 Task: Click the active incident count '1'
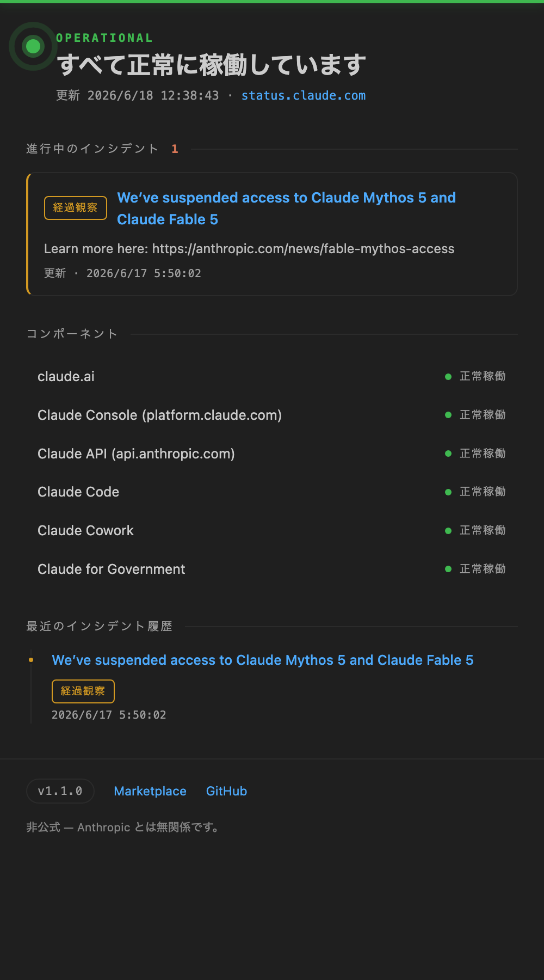tap(175, 149)
